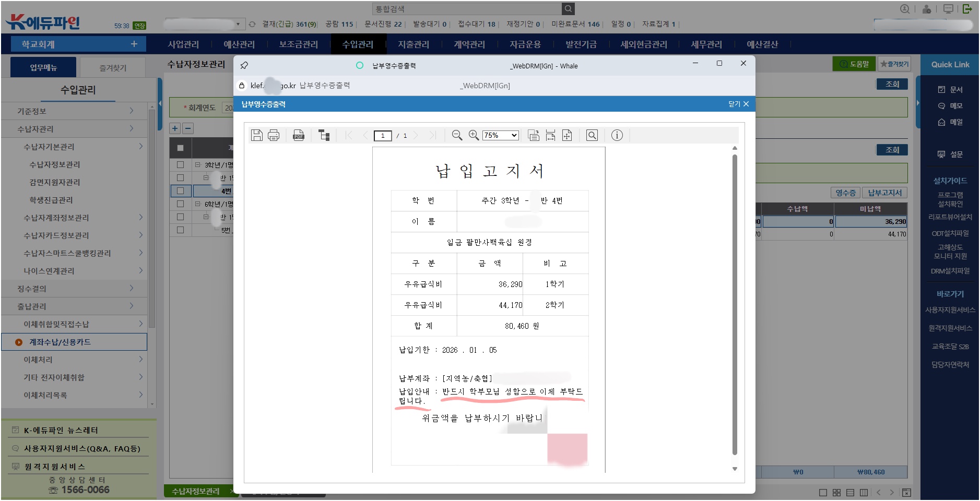The height and width of the screenshot is (501, 980).
Task: Export the notice as PDF
Action: pyautogui.click(x=298, y=135)
